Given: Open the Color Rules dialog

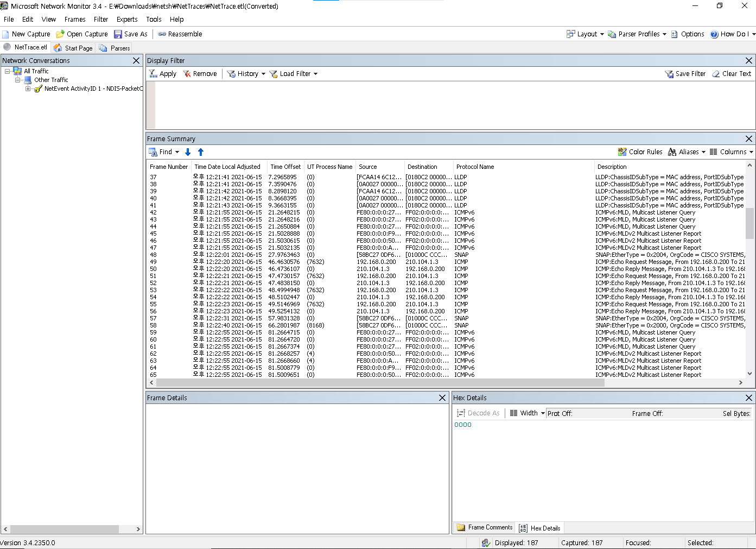Looking at the screenshot, I should [x=640, y=152].
